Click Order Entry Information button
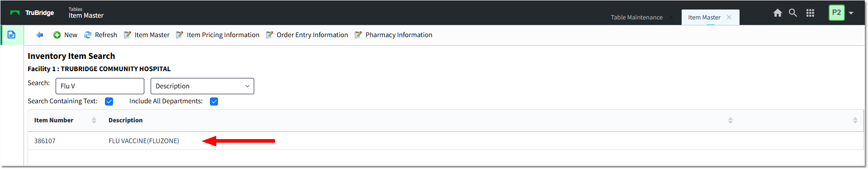The height and width of the screenshot is (169, 868). (307, 35)
